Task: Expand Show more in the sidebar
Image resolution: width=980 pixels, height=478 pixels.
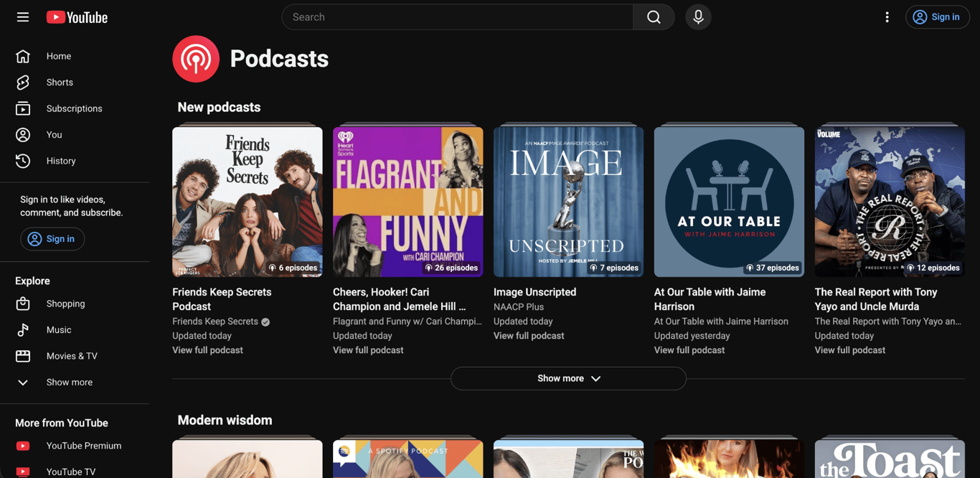Action: [x=69, y=382]
